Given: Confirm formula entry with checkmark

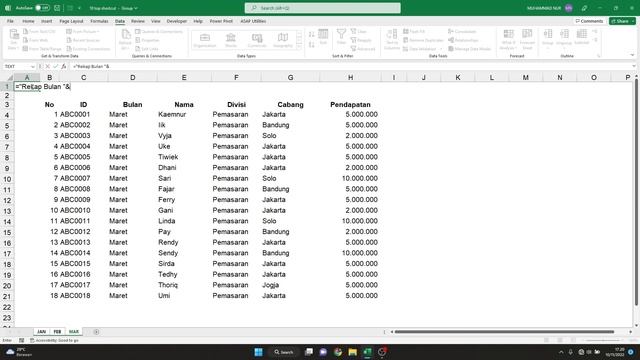Looking at the screenshot, I should (56, 66).
